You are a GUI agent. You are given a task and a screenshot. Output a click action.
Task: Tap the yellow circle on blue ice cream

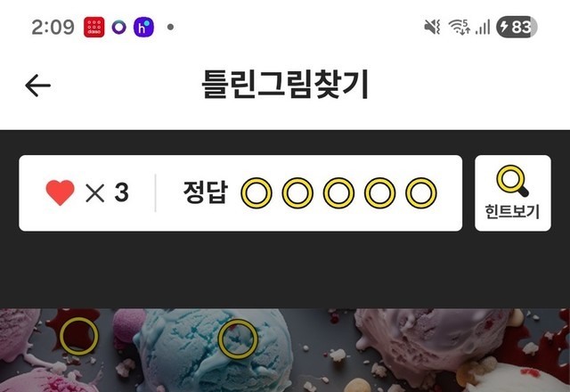(x=238, y=339)
